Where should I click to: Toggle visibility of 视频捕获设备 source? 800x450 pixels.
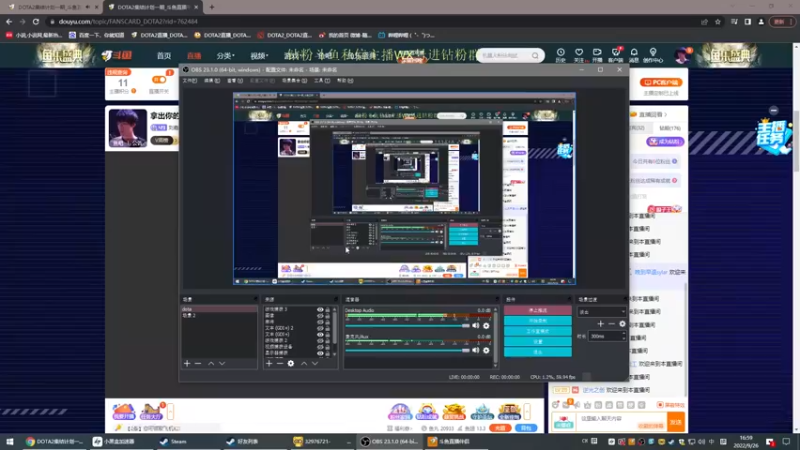[320, 346]
